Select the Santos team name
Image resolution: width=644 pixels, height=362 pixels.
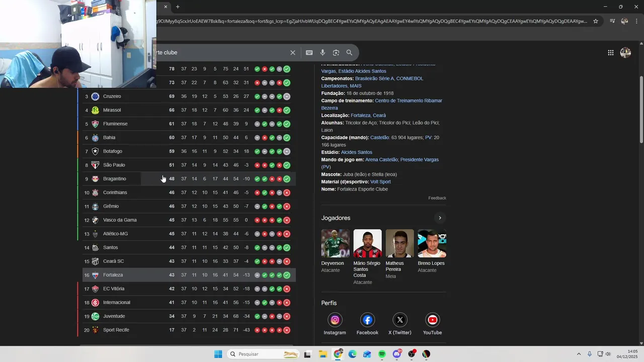pyautogui.click(x=111, y=247)
